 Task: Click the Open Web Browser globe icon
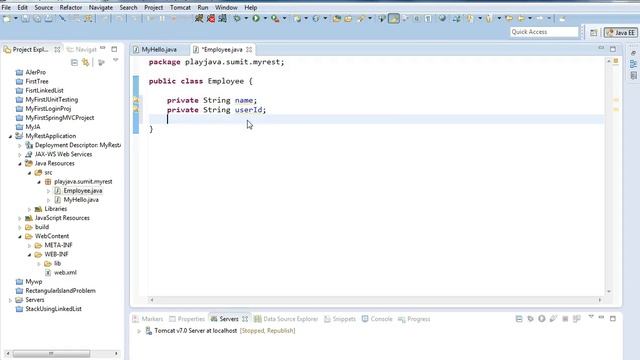tap(442, 18)
